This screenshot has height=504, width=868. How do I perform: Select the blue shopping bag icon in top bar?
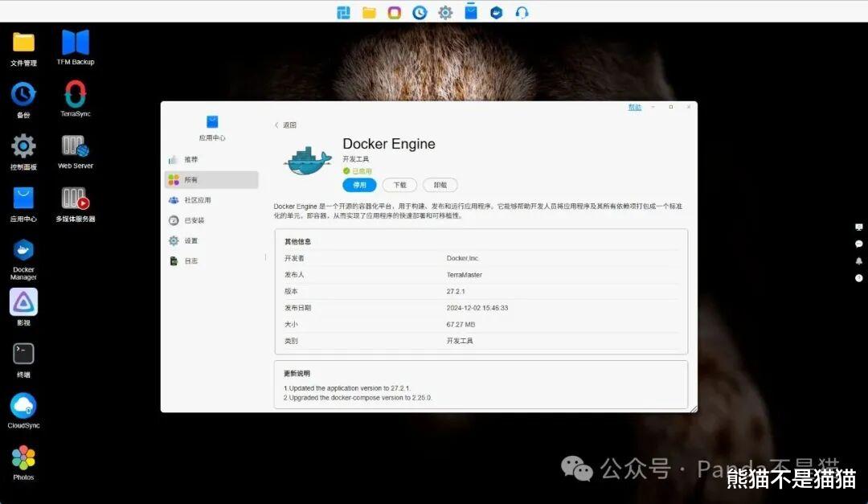tap(470, 11)
